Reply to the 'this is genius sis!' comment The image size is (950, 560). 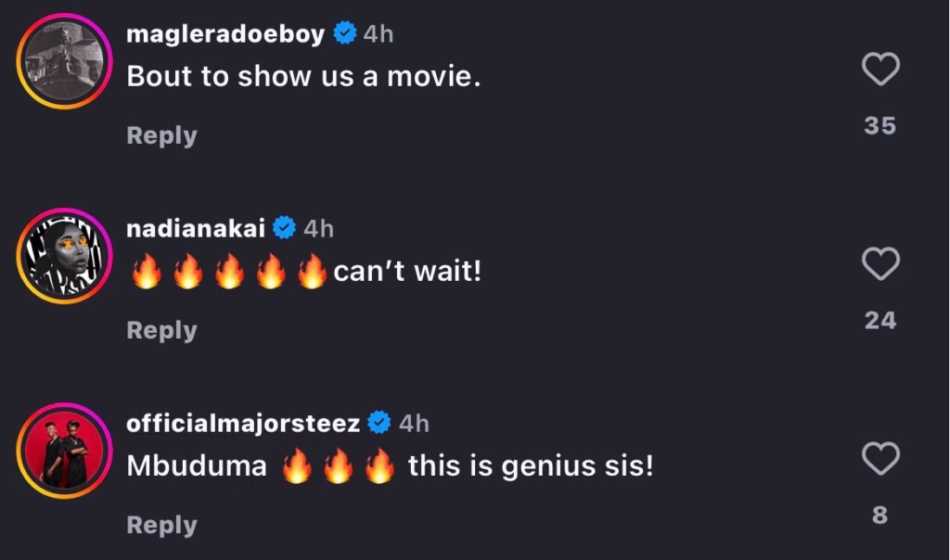(161, 526)
